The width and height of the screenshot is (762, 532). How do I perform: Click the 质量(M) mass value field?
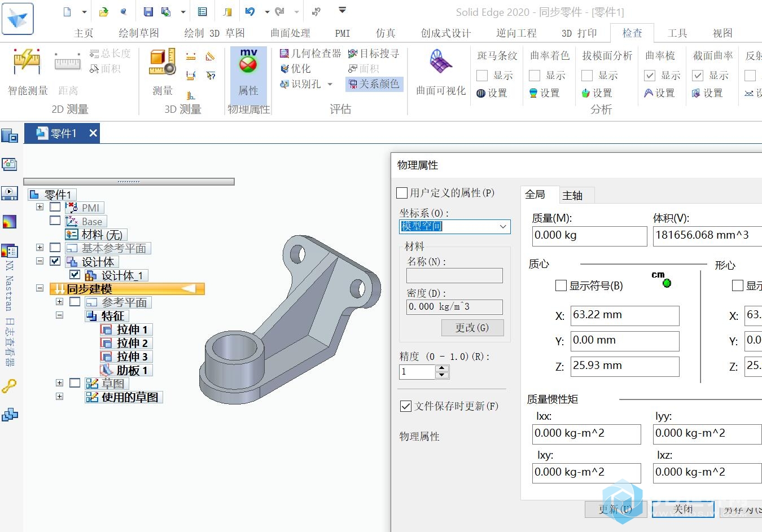click(x=589, y=236)
